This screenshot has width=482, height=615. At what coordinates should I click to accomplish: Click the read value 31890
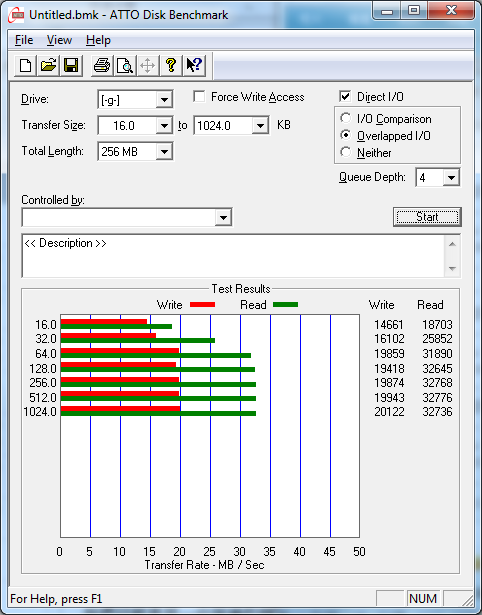[x=437, y=354]
